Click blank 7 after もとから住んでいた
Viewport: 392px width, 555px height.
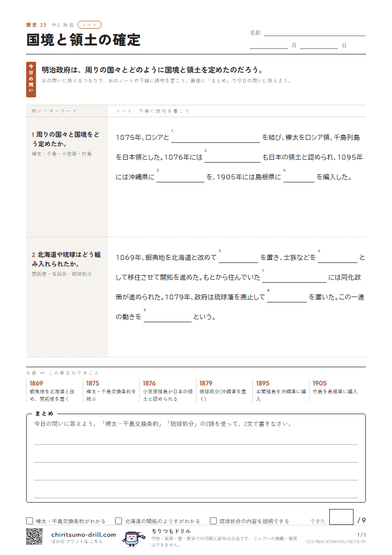coord(294,278)
